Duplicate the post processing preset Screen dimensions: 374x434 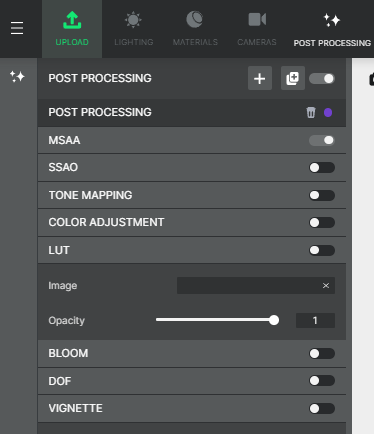(x=293, y=78)
